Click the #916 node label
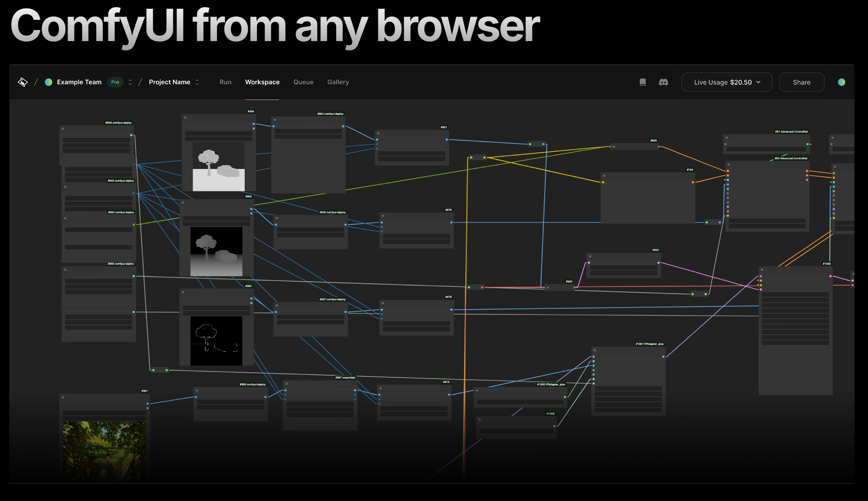 point(446,382)
